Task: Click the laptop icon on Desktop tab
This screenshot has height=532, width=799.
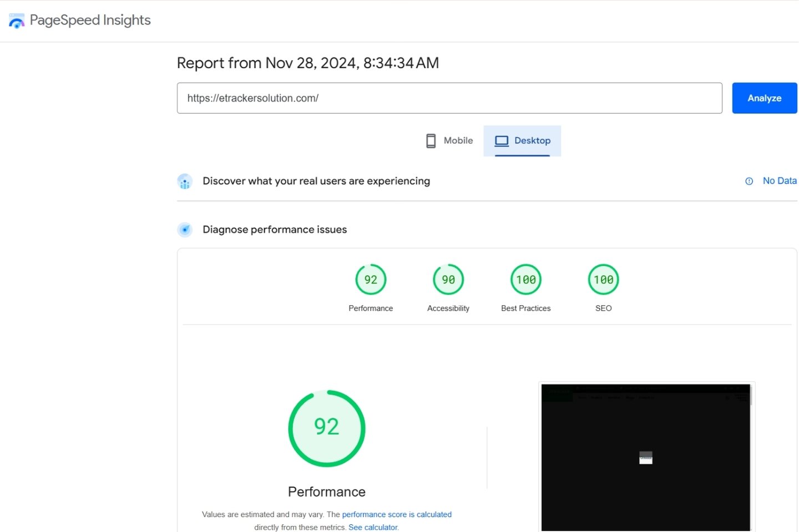Action: (x=502, y=141)
